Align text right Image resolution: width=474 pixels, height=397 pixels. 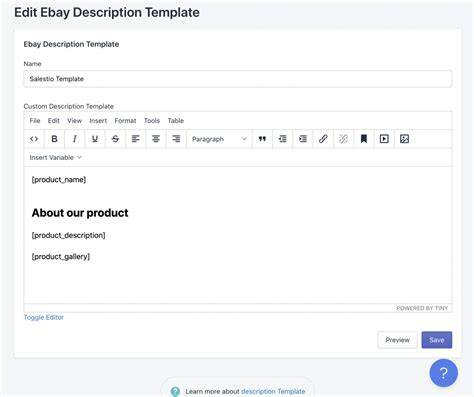coord(176,139)
